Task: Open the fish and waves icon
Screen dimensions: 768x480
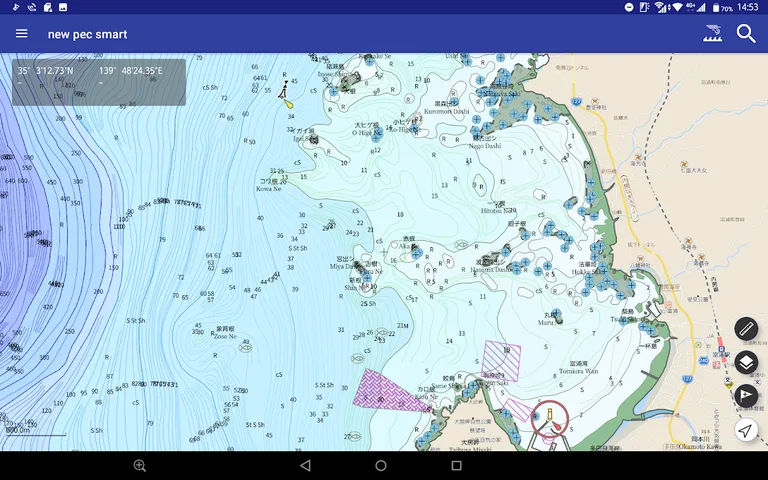Action: tap(712, 34)
